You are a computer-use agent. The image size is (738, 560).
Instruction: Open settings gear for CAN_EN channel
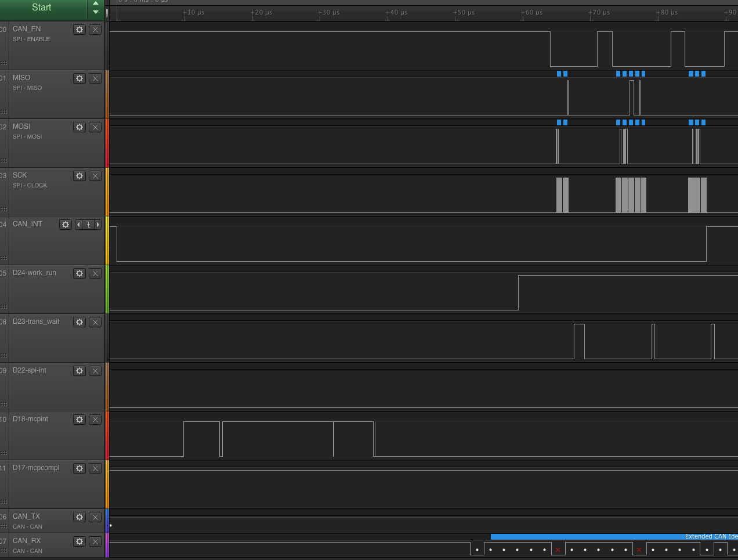coord(79,30)
